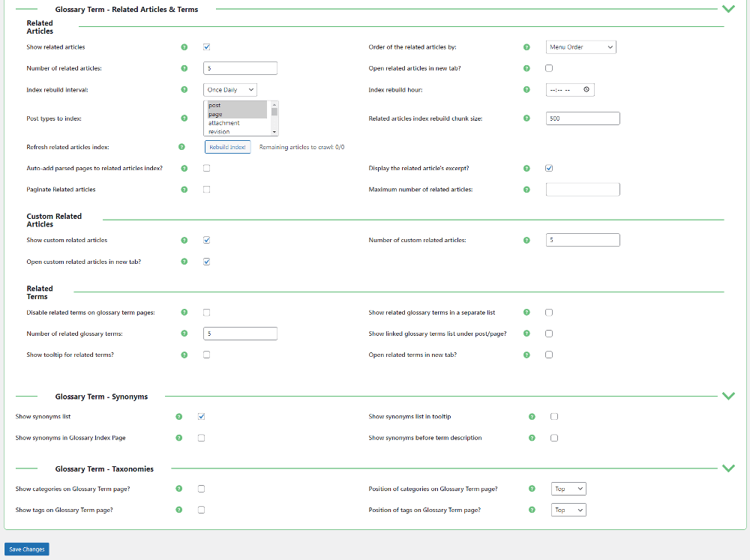Click help icon for Index rebuild interval
Image resolution: width=750 pixels, height=560 pixels.
click(184, 90)
